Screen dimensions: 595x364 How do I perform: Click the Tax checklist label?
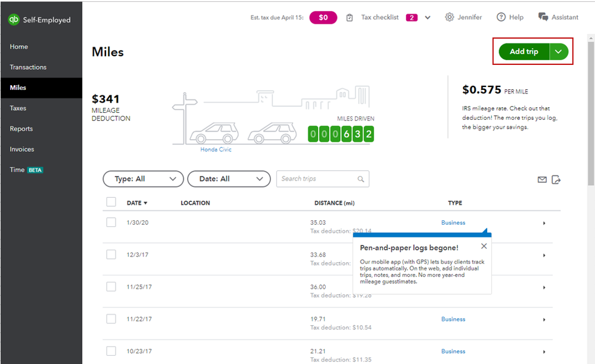(x=379, y=17)
